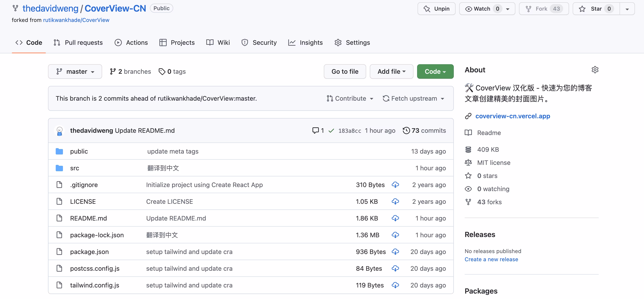Click the About section settings gear icon
644x299 pixels.
coord(595,70)
